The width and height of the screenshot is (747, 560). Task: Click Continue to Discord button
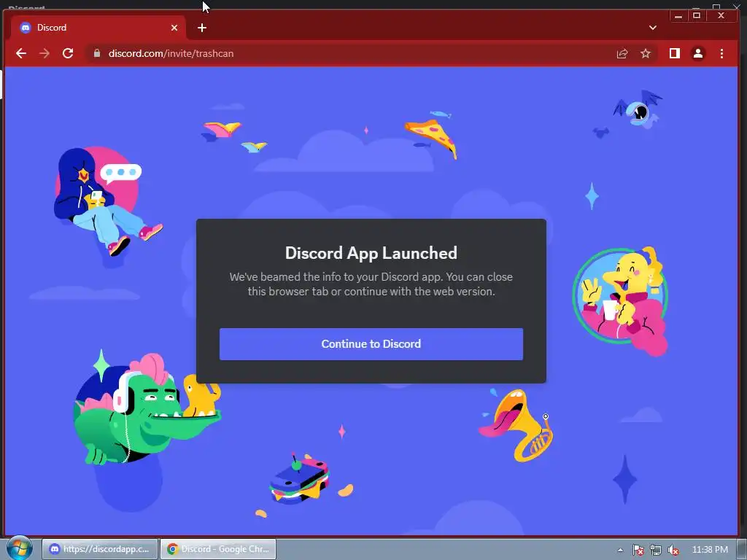pos(371,344)
